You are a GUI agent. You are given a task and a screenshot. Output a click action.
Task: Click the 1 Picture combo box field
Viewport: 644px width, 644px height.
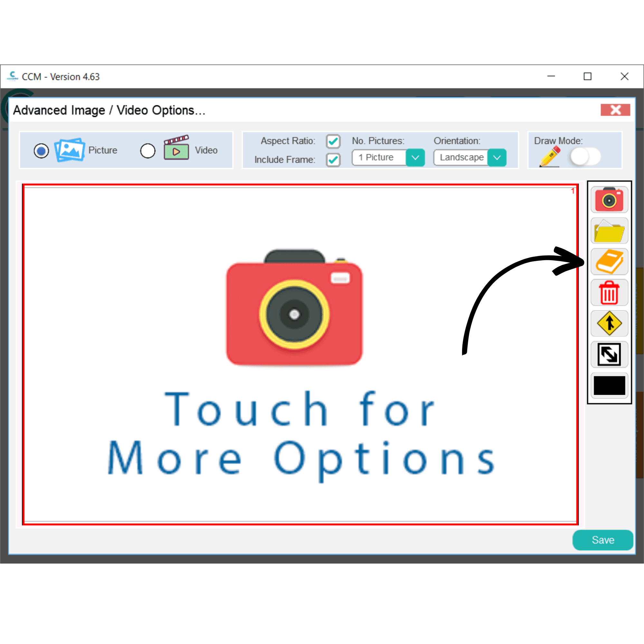[x=379, y=158]
